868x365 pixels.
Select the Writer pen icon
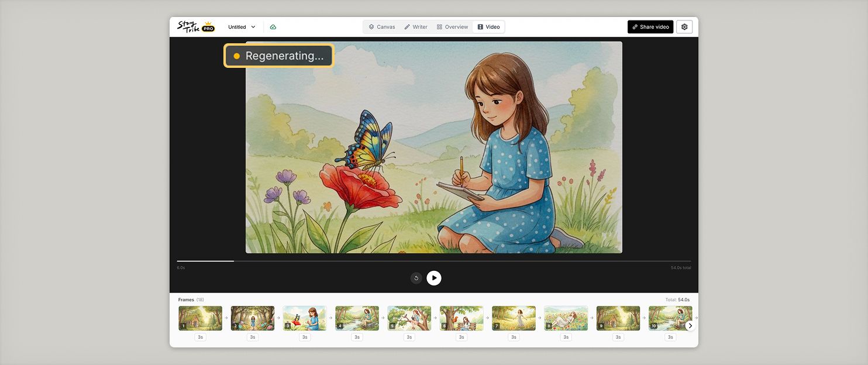[x=407, y=26]
